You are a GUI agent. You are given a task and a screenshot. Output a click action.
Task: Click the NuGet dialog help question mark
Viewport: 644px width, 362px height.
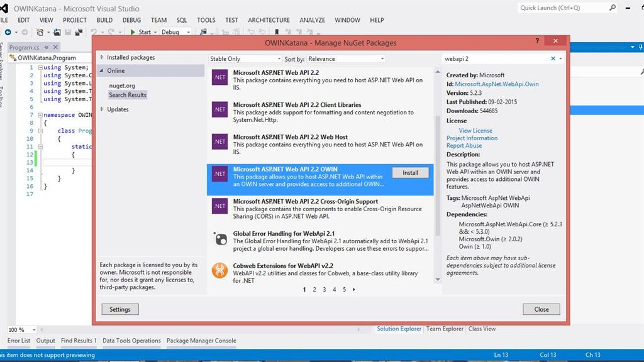coord(537,41)
